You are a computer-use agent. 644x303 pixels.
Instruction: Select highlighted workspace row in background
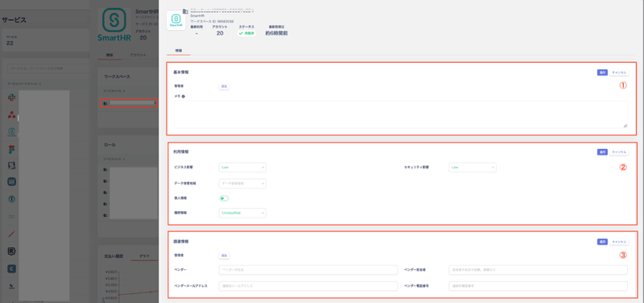(x=129, y=103)
